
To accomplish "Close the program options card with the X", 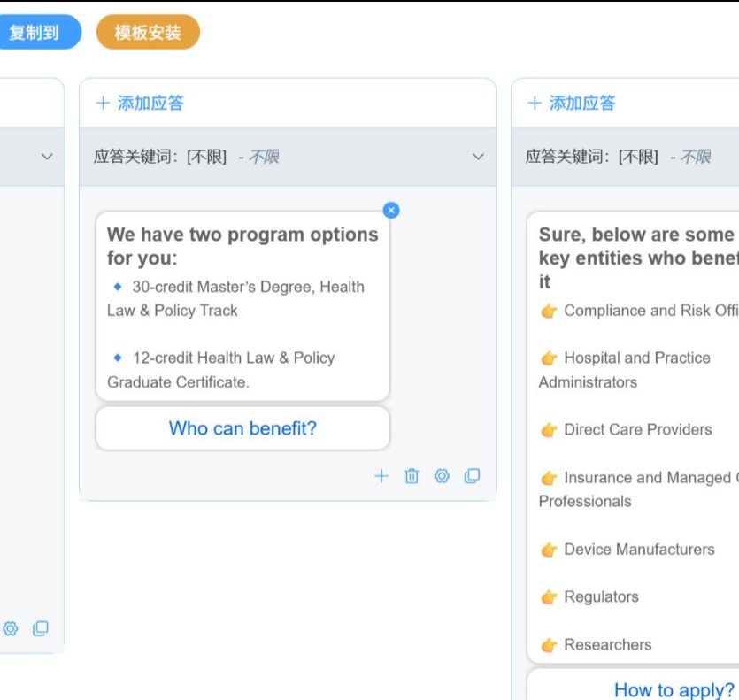I will pyautogui.click(x=391, y=211).
